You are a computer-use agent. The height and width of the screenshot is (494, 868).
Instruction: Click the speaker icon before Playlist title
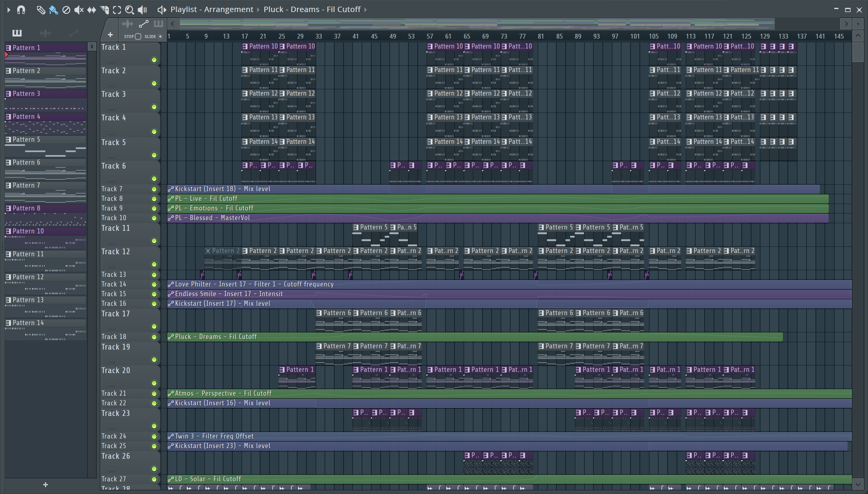[162, 10]
